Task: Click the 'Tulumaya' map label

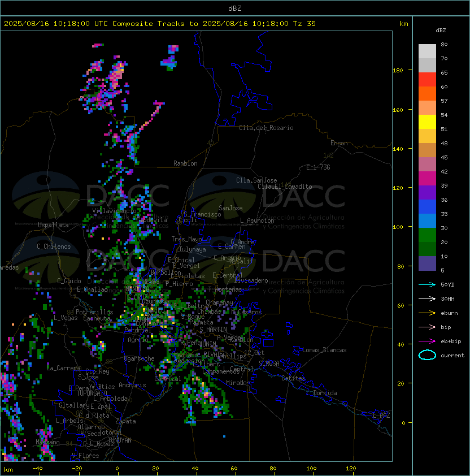Action: (x=193, y=249)
